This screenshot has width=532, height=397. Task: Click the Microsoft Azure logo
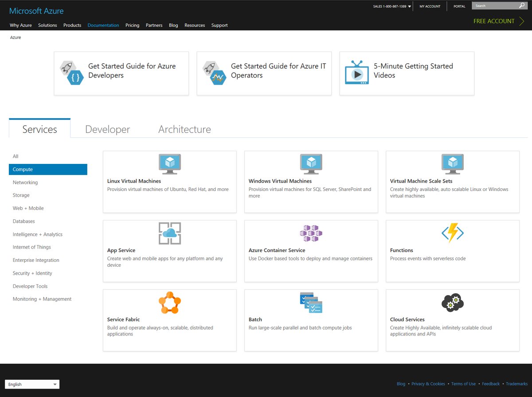36,11
